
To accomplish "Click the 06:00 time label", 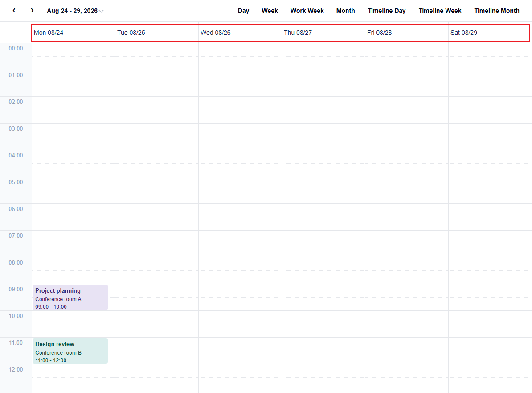I will pyautogui.click(x=16, y=209).
